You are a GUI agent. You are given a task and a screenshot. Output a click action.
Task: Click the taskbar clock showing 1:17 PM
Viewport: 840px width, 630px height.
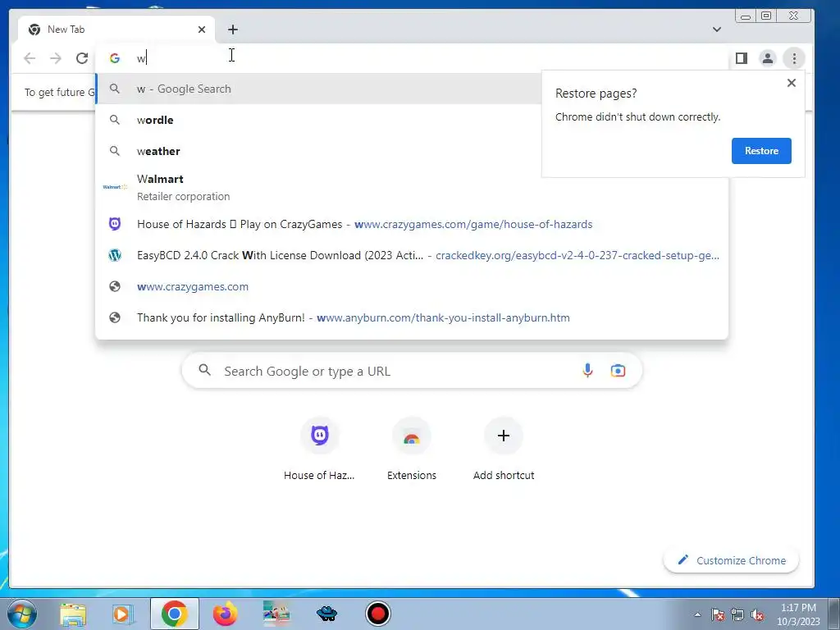click(798, 614)
